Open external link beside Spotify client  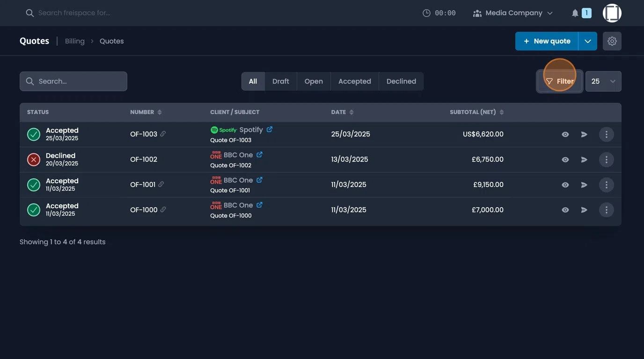[x=270, y=129]
